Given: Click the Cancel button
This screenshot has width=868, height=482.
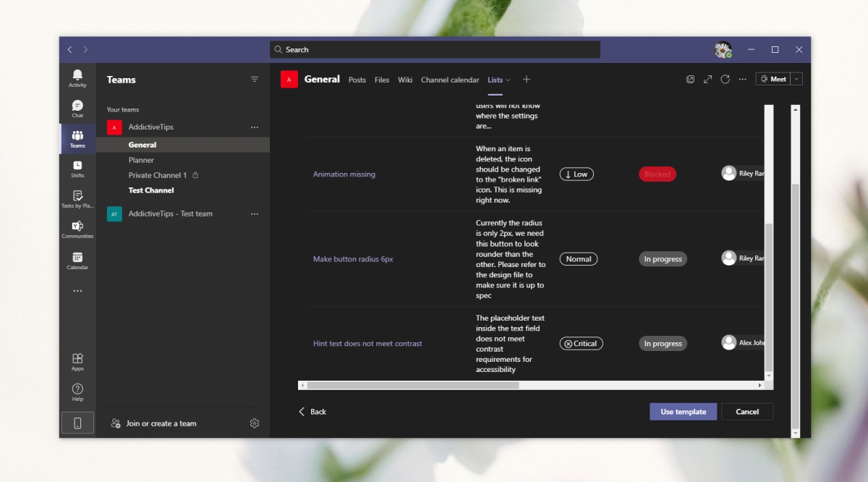Looking at the screenshot, I should [747, 412].
